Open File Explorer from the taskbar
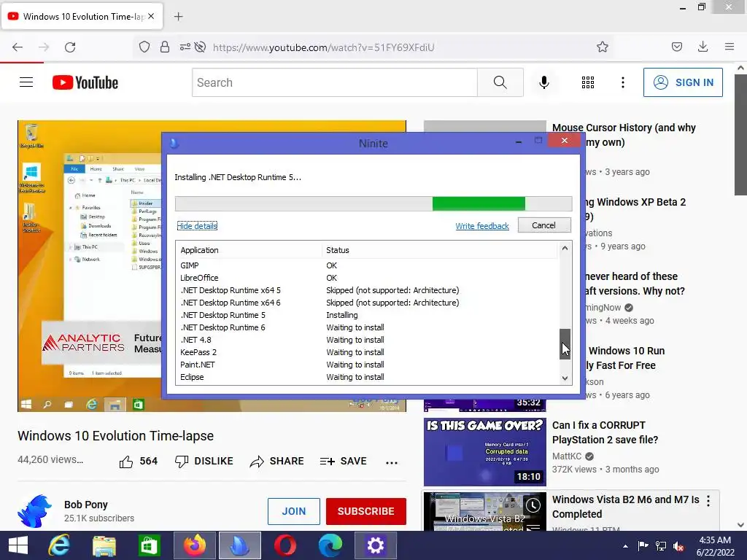The height and width of the screenshot is (560, 747). (104, 545)
